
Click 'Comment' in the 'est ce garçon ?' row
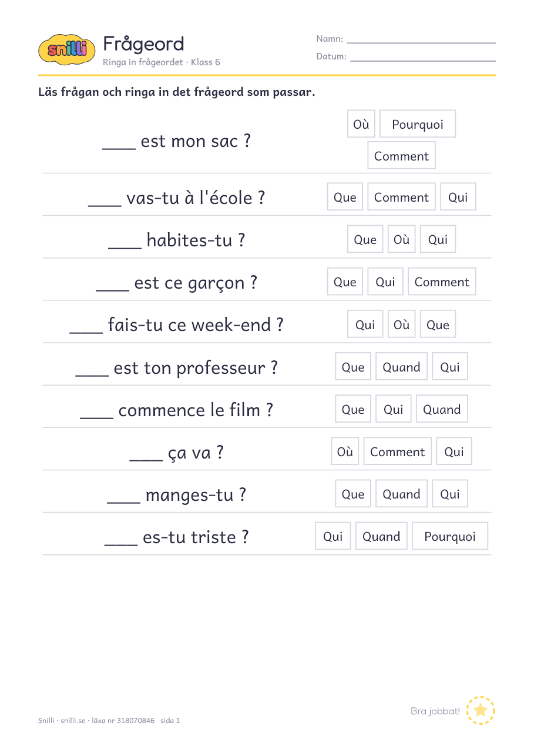[x=442, y=282]
